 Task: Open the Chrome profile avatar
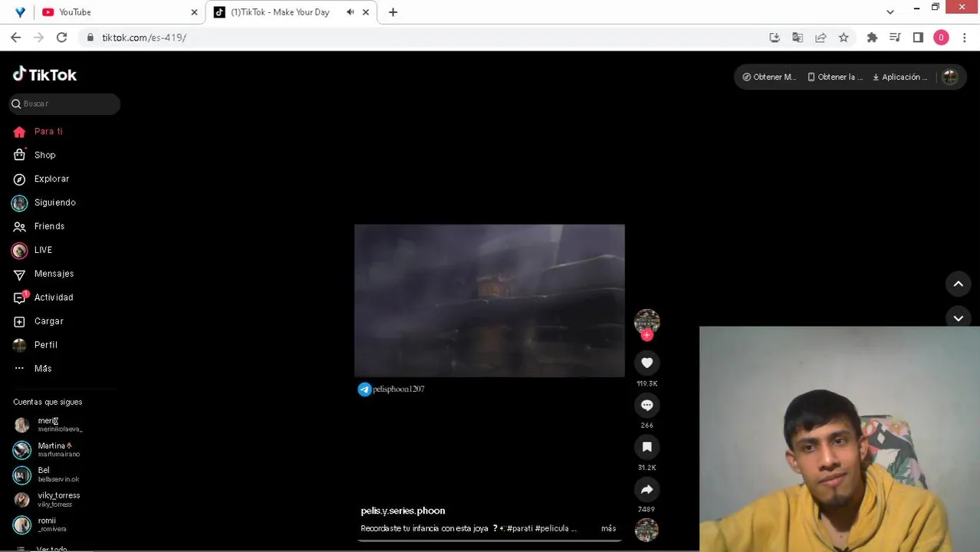pos(941,38)
